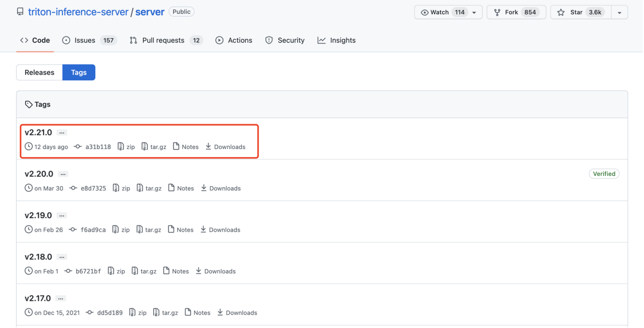The width and height of the screenshot is (644, 328).
Task: Click the Issues count badge 157
Action: pyautogui.click(x=109, y=40)
